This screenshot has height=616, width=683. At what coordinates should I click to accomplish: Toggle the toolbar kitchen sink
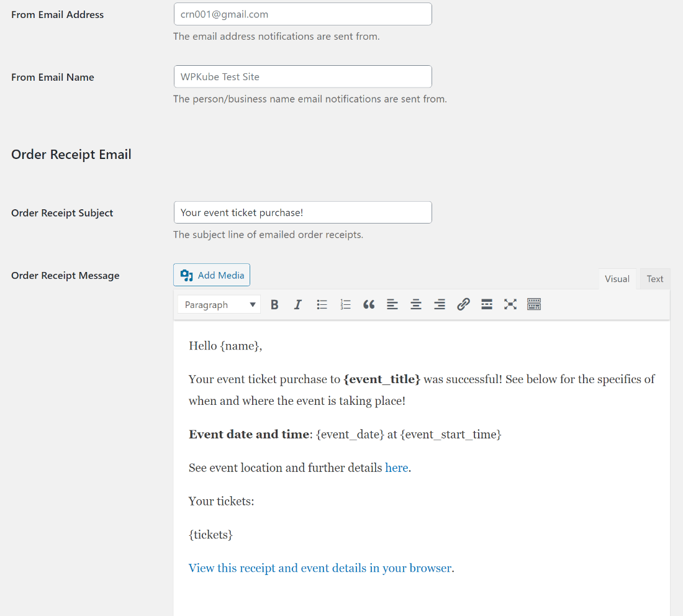click(x=534, y=304)
